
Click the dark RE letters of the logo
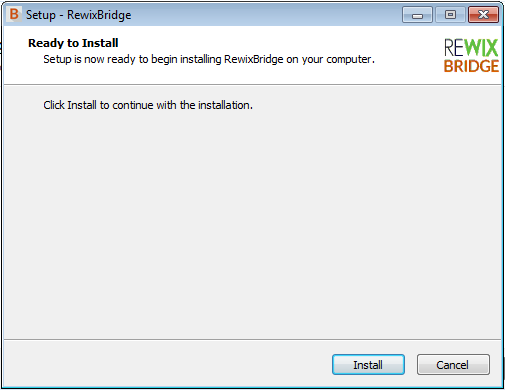point(454,48)
